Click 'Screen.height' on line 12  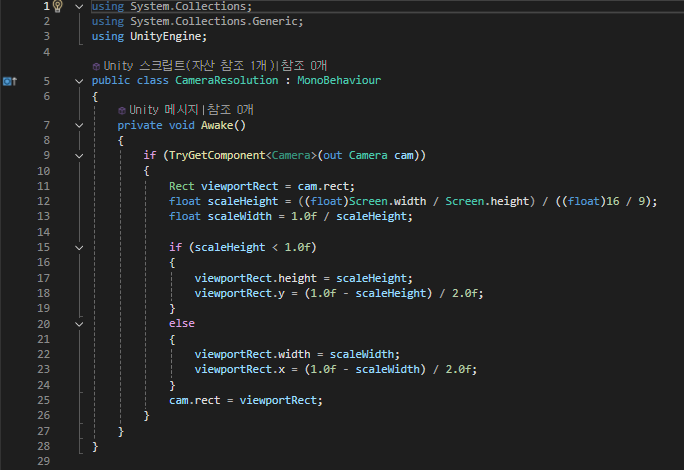(x=487, y=201)
